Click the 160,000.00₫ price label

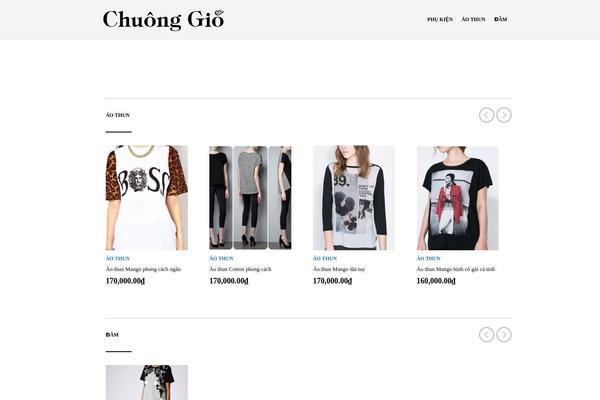coord(436,281)
